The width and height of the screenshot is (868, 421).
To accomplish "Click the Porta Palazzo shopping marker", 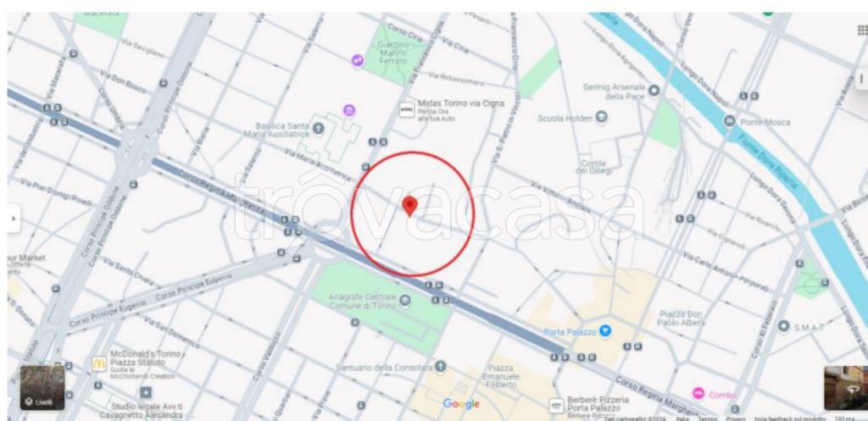I will pyautogui.click(x=605, y=331).
